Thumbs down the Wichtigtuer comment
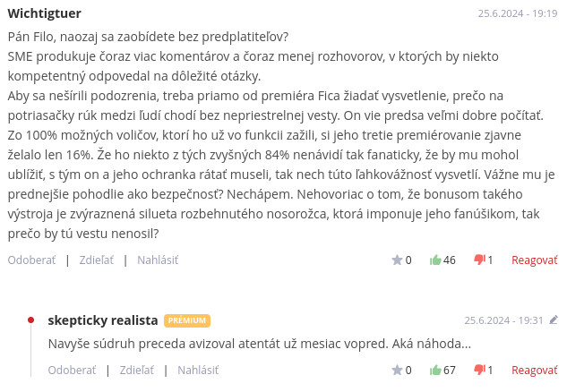Image resolution: width=567 pixels, height=392 pixels. (479, 260)
